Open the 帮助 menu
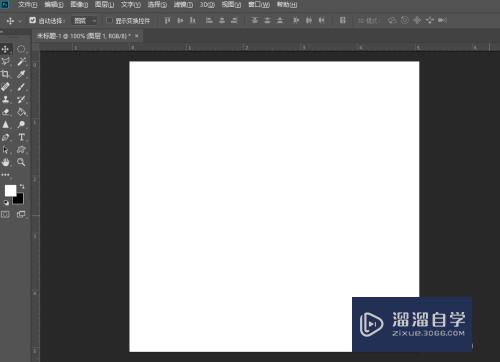This screenshot has width=500, height=362. (287, 5)
